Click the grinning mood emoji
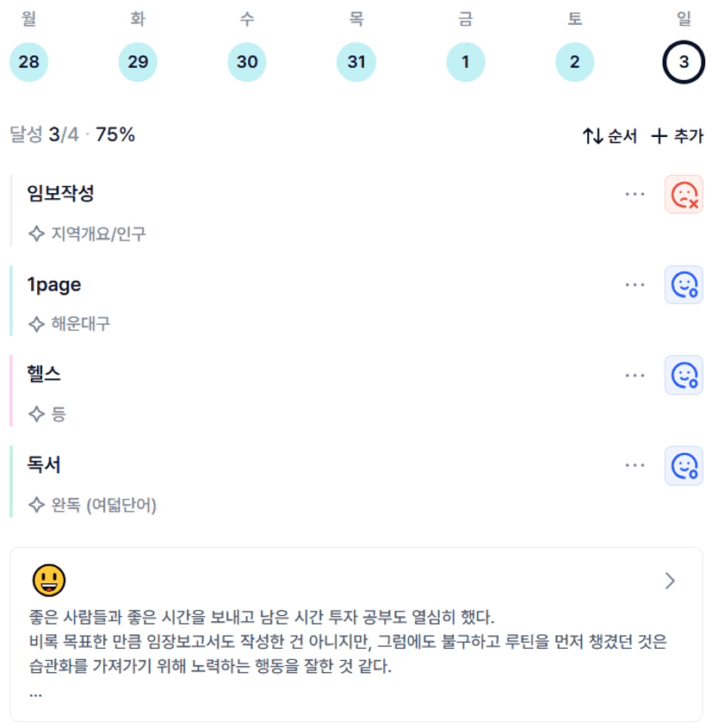This screenshot has width=712, height=728. (x=49, y=581)
